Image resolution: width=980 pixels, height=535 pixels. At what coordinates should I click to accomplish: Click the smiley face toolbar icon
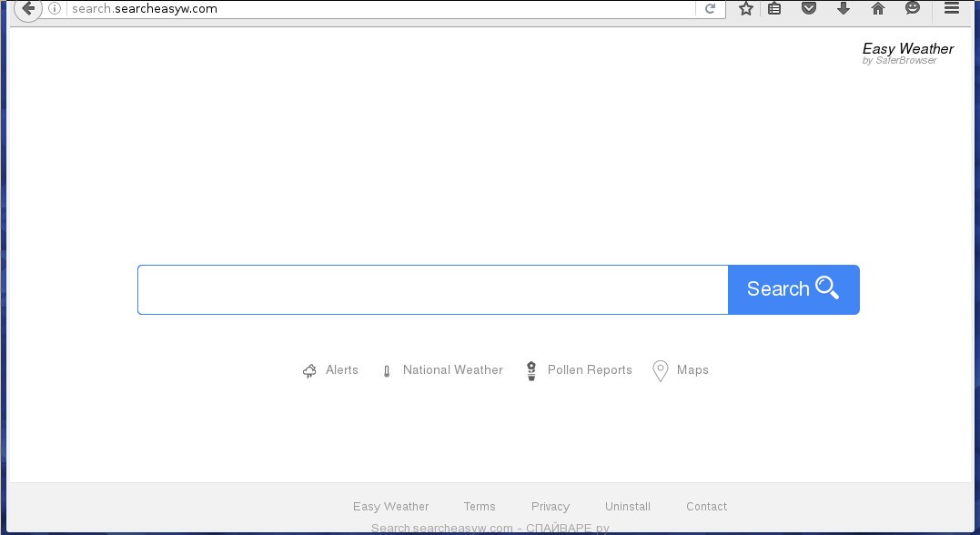pos(913,9)
